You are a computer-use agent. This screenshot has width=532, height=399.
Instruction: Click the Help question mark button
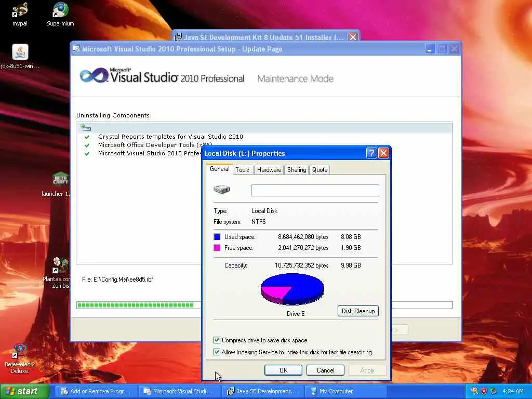[371, 153]
